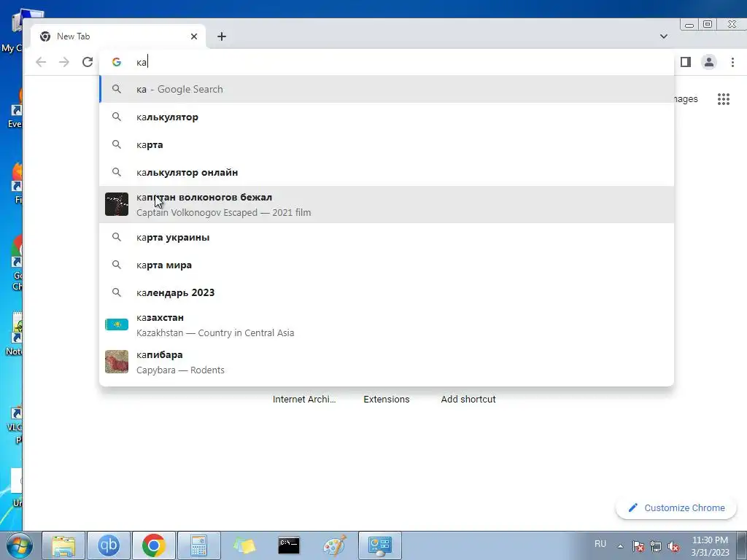Image resolution: width=747 pixels, height=560 pixels.
Task: Open Sticky Notes from the taskbar
Action: click(244, 545)
